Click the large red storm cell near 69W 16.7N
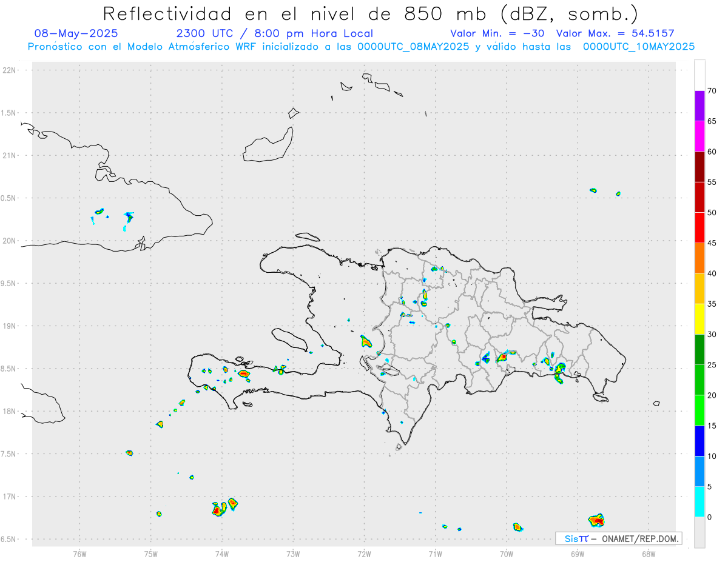 [x=597, y=520]
